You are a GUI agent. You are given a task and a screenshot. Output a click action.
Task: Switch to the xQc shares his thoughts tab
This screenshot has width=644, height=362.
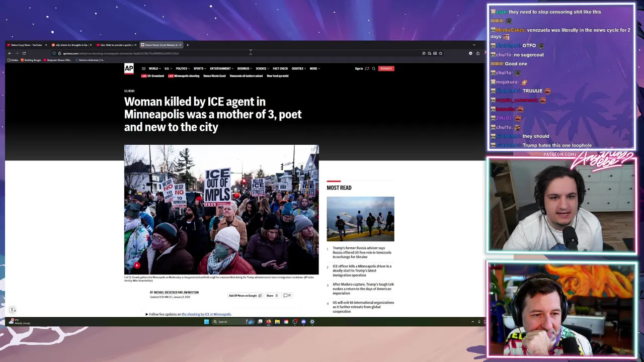(x=71, y=45)
